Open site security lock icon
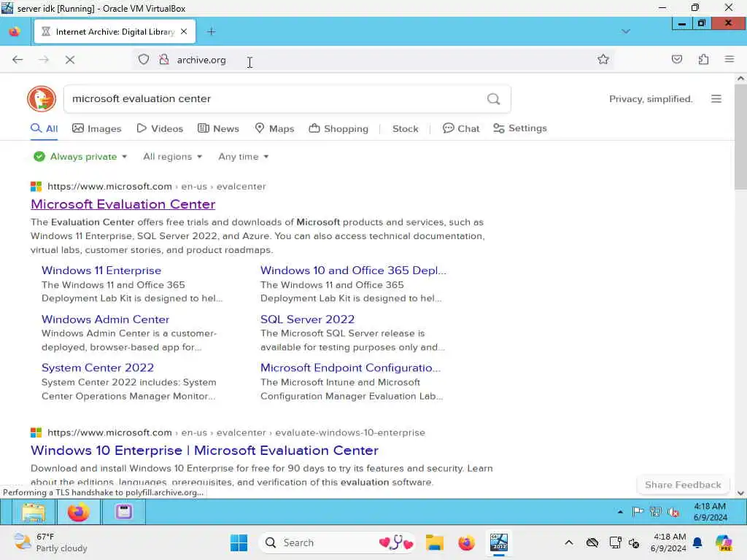Screen dimensions: 747x560 pyautogui.click(x=164, y=60)
